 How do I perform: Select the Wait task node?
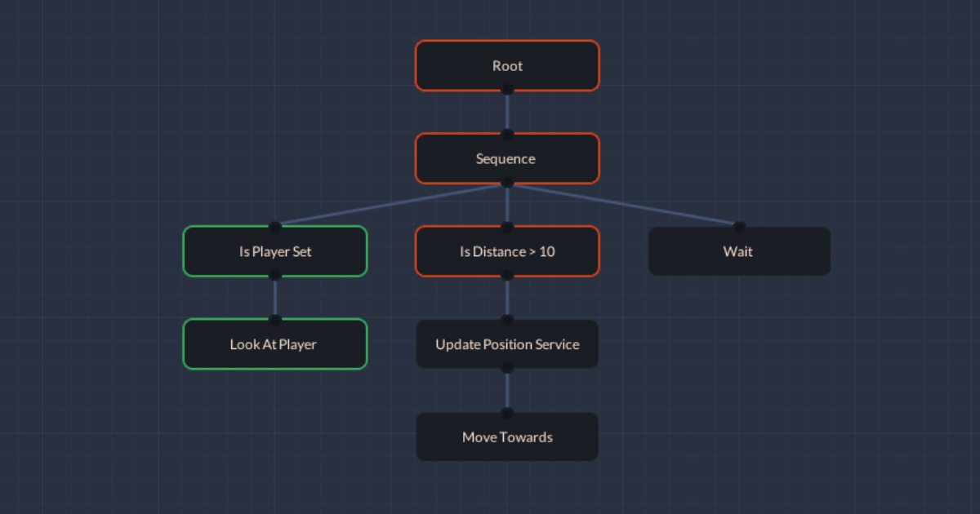coord(739,251)
